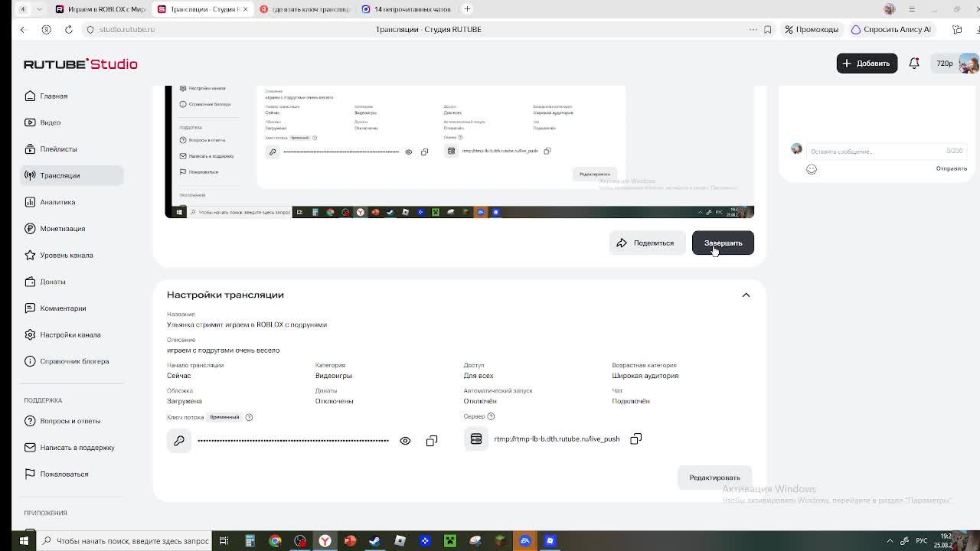980x551 pixels.
Task: Bookmark this page
Action: pyautogui.click(x=767, y=29)
